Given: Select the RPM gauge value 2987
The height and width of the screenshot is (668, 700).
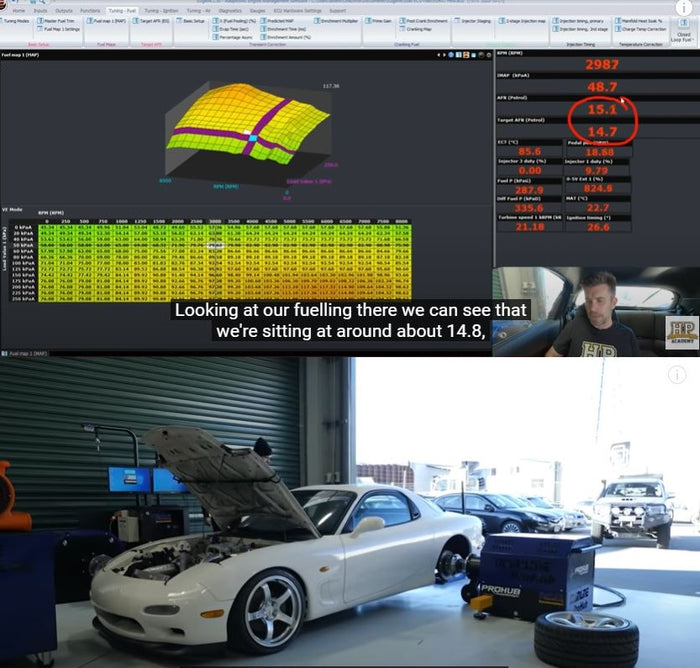Looking at the screenshot, I should pos(602,65).
